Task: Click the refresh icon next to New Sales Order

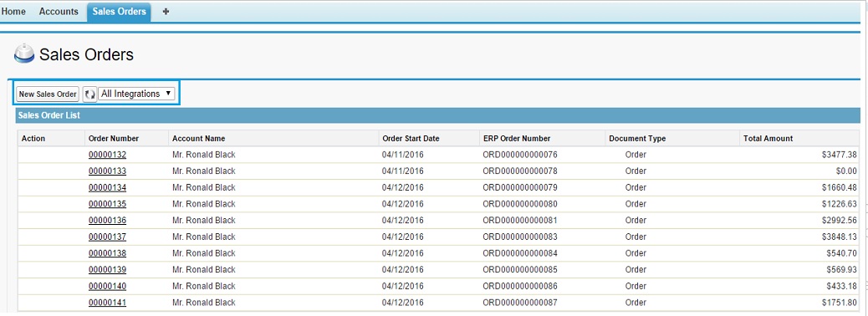Action: (x=89, y=94)
